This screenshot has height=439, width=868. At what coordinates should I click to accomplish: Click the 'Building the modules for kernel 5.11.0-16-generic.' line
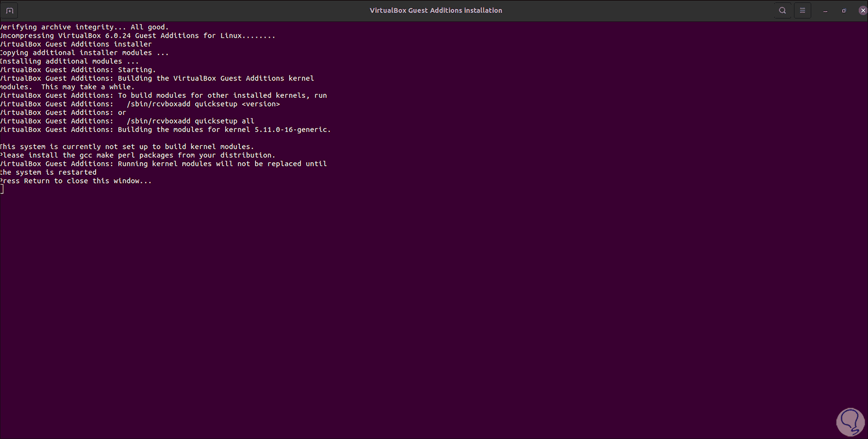click(165, 130)
